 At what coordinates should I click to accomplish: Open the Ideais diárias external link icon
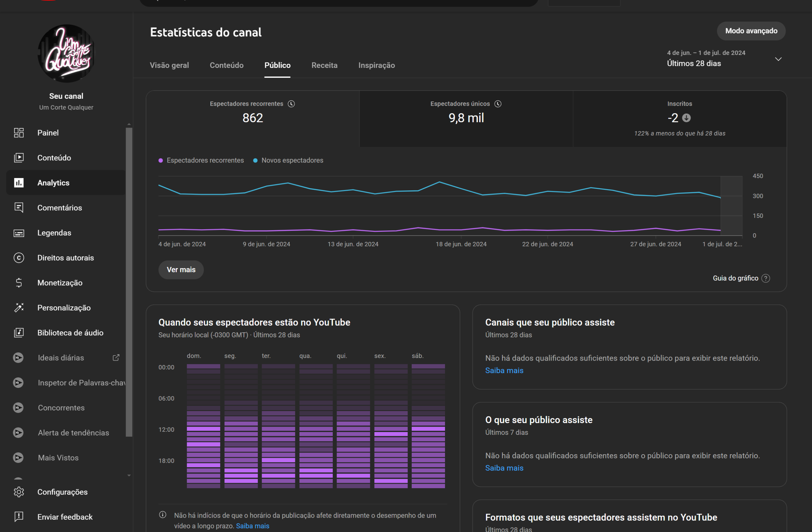point(116,357)
